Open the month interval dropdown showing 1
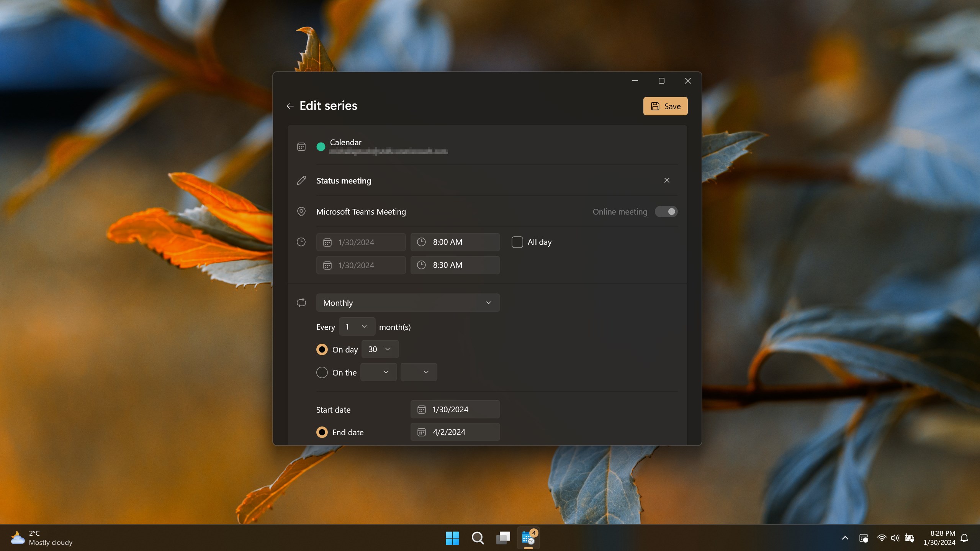This screenshot has height=551, width=980. pyautogui.click(x=357, y=326)
